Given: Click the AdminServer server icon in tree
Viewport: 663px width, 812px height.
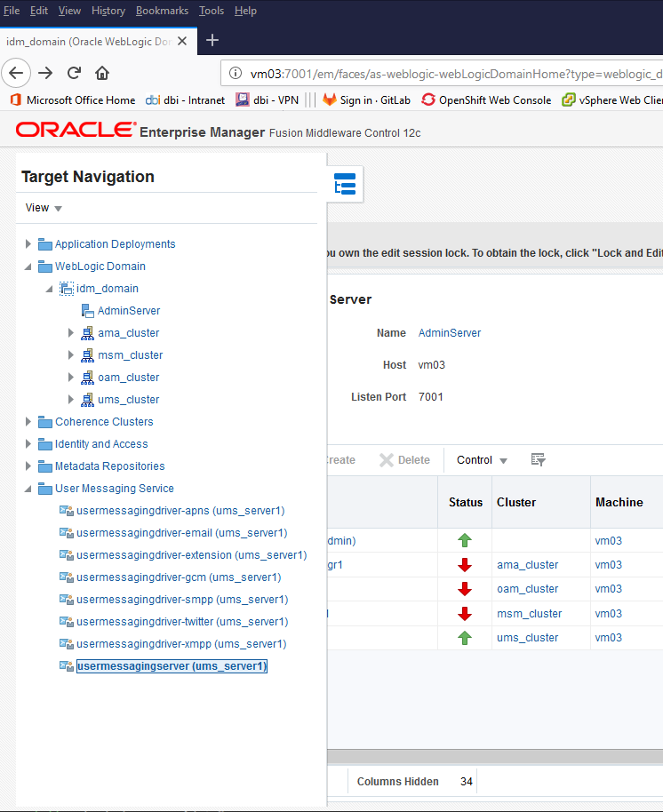Looking at the screenshot, I should tap(87, 311).
